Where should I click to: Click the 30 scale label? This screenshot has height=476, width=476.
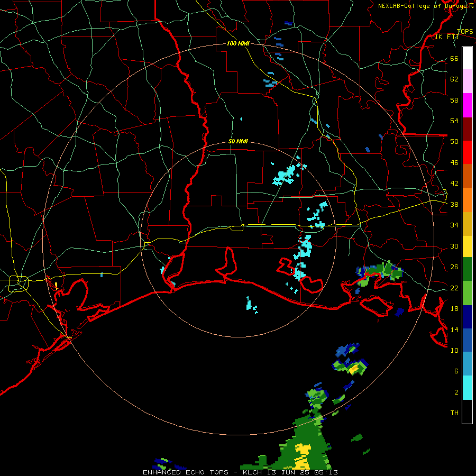click(454, 246)
